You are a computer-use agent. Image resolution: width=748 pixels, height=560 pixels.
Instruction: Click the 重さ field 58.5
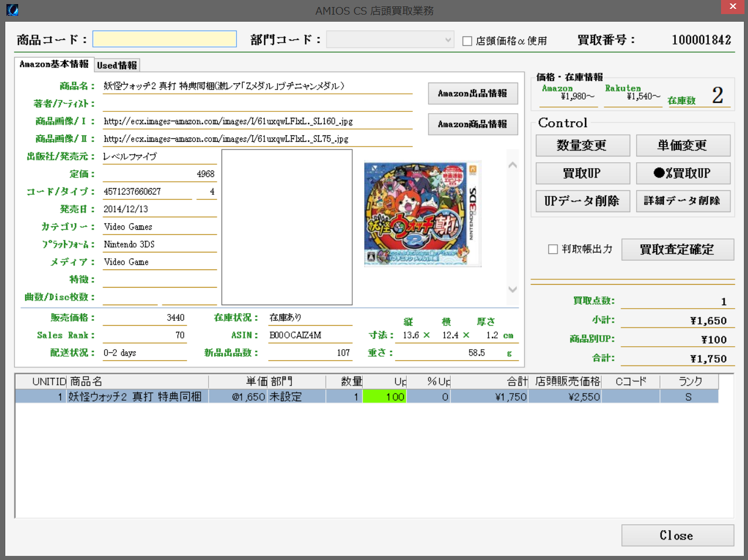point(457,353)
